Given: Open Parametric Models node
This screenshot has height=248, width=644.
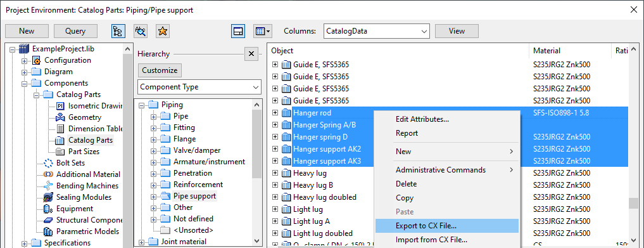Looking at the screenshot, I should pyautogui.click(x=87, y=232).
